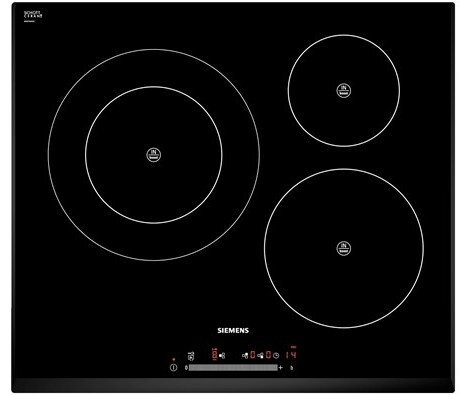Click IN boost mark on front right zone
This screenshot has width=466, height=395.
[x=344, y=248]
